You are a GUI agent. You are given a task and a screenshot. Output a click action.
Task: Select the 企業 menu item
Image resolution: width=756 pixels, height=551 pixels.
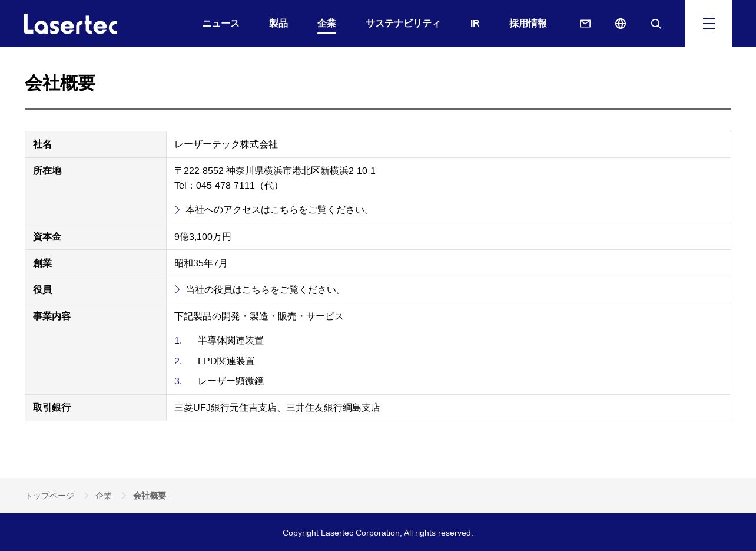click(327, 24)
